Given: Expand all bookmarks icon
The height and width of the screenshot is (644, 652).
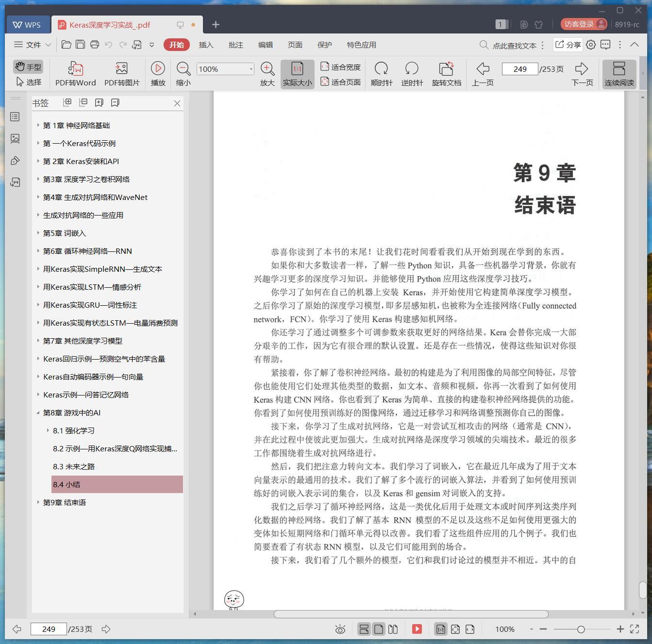Looking at the screenshot, I should click(67, 102).
